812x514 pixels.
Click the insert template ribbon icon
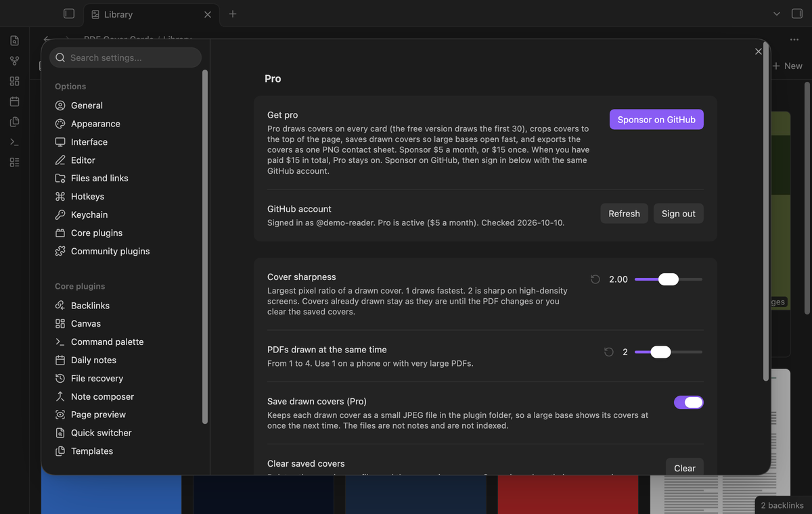(x=14, y=122)
